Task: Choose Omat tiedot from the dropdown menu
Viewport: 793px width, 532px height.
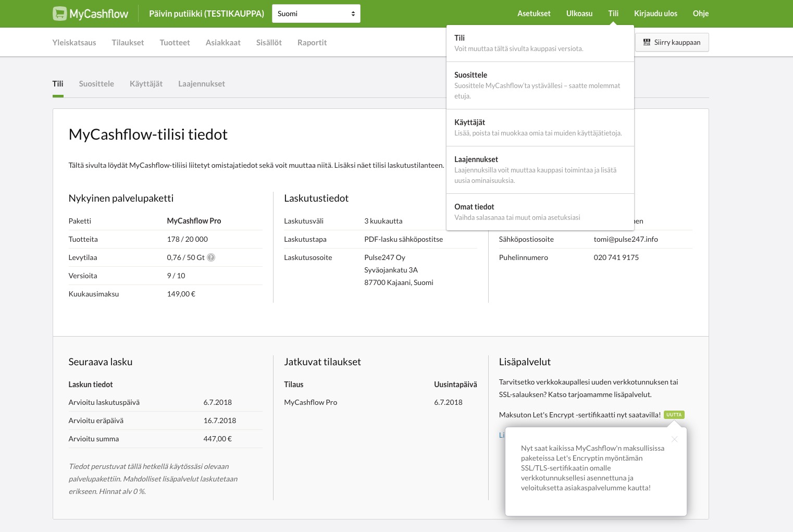Action: [x=540, y=212]
